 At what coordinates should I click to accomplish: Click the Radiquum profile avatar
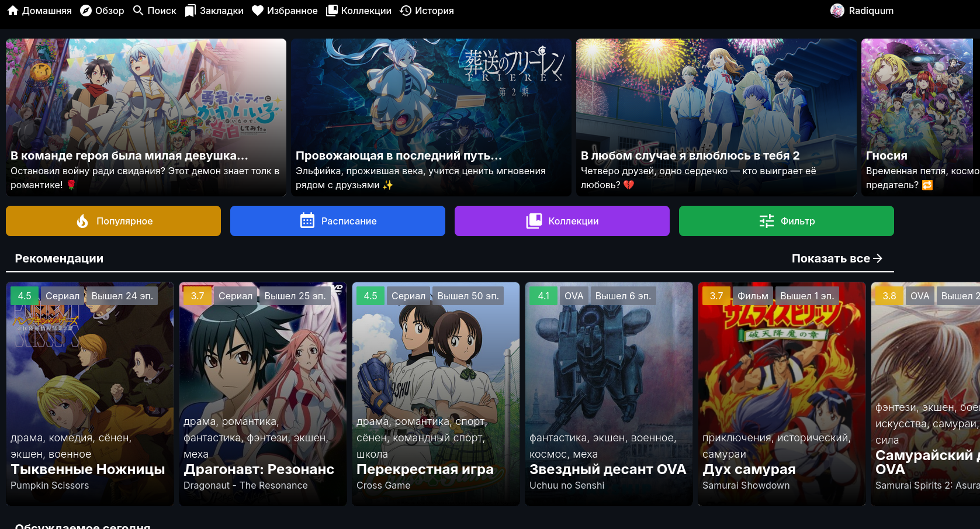coord(837,11)
